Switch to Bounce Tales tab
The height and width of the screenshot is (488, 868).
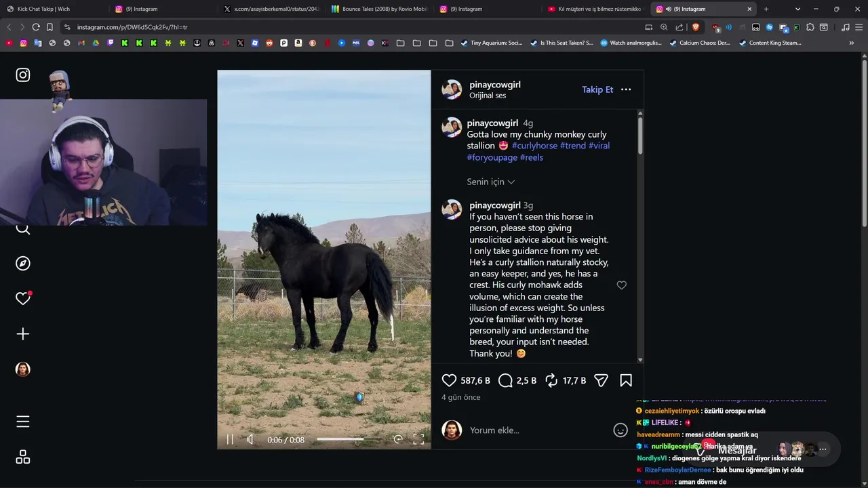click(380, 9)
